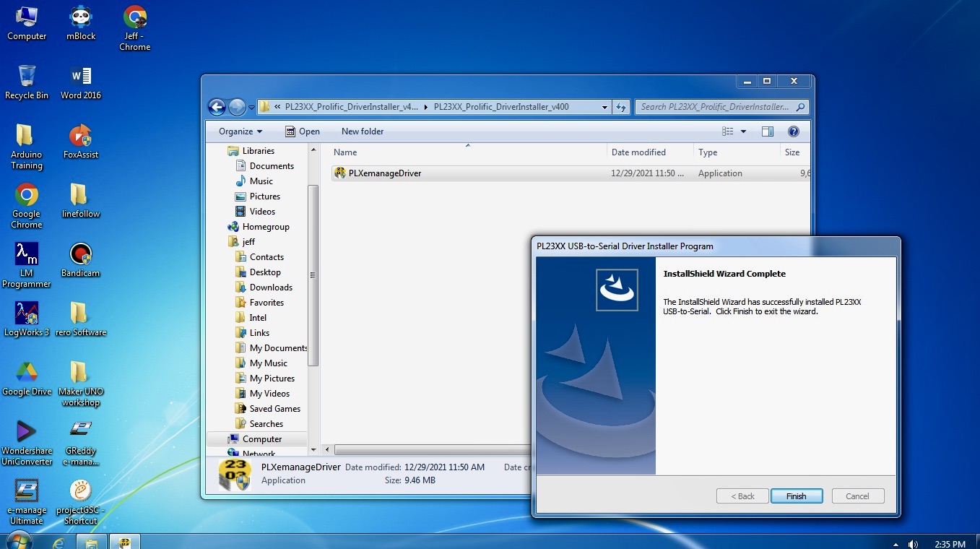Refresh the Explorer folder view
980x549 pixels.
click(620, 107)
